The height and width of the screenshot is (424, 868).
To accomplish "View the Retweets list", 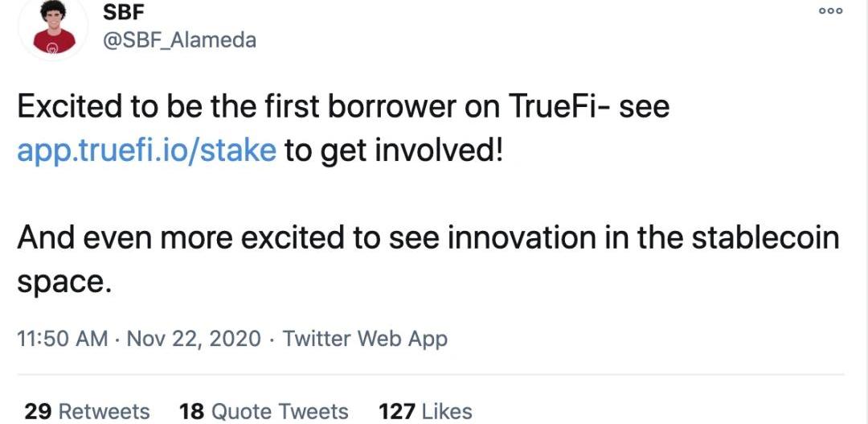I will pyautogui.click(x=104, y=411).
